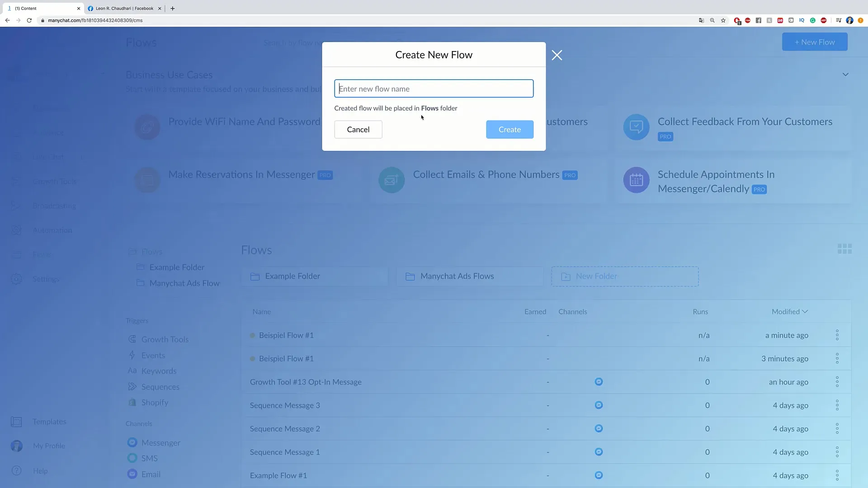Click the Messenger channel icon in sidebar
The image size is (868, 488).
click(x=132, y=442)
